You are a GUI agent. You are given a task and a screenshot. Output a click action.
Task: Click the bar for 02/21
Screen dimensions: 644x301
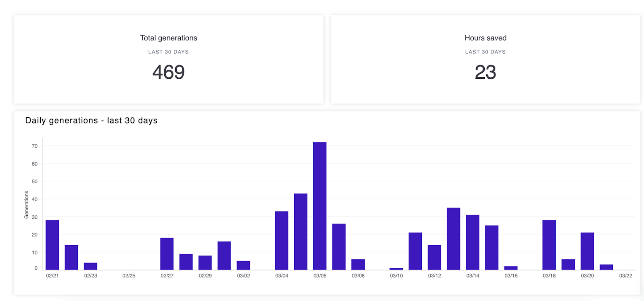click(52, 245)
